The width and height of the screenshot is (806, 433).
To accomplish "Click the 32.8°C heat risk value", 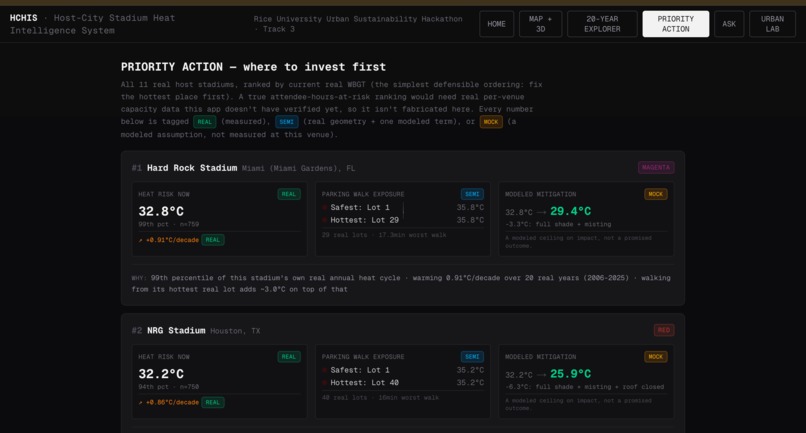I will (161, 211).
